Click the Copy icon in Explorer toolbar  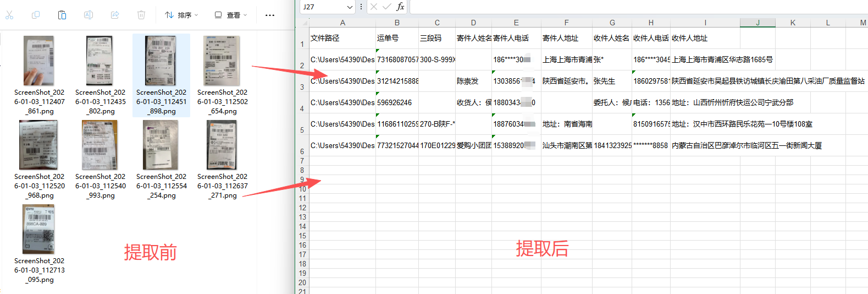tap(36, 15)
